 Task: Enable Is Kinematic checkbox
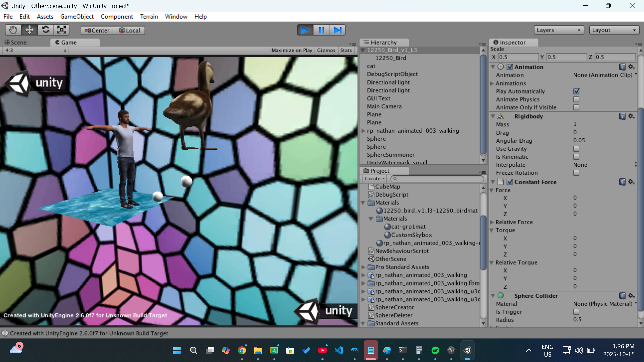click(576, 157)
